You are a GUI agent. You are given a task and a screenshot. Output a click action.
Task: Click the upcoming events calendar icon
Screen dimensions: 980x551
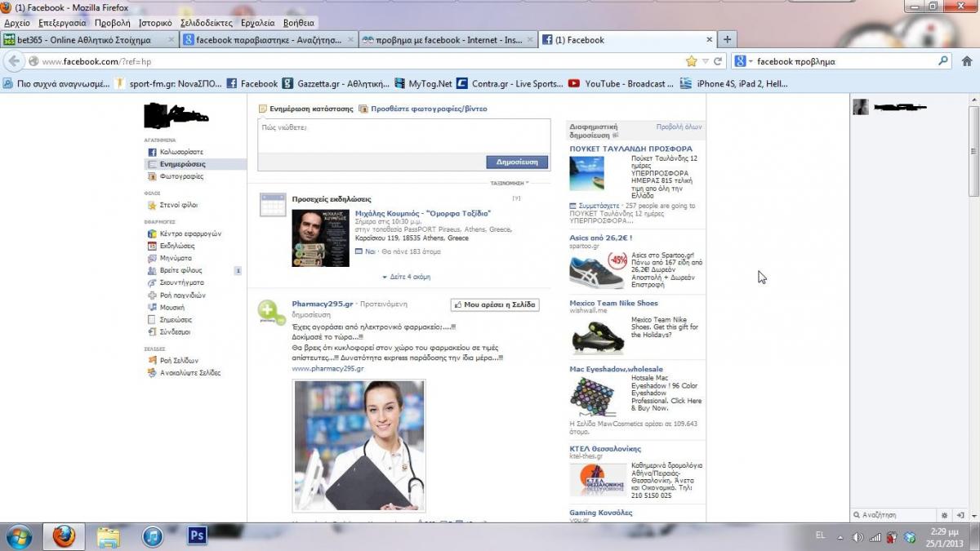point(273,205)
